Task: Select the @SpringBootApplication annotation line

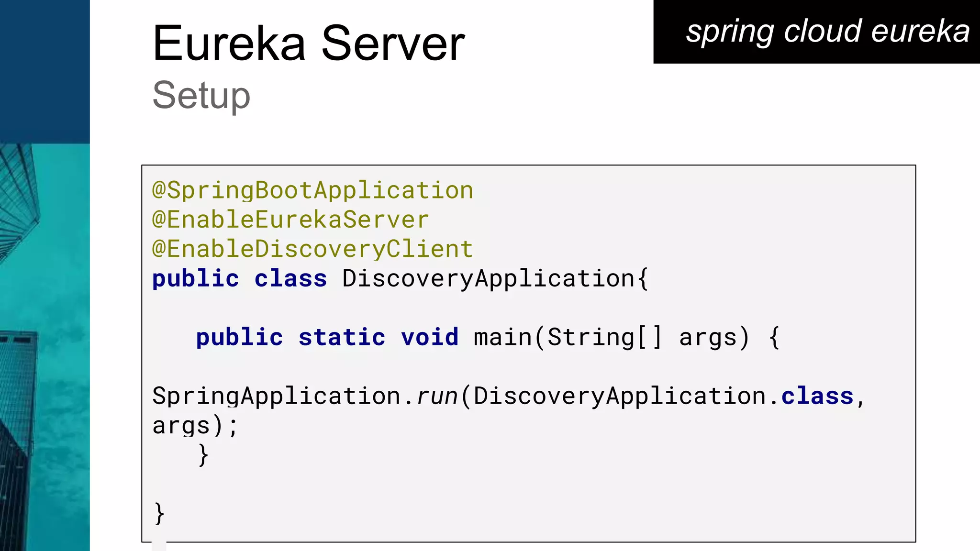Action: [312, 190]
